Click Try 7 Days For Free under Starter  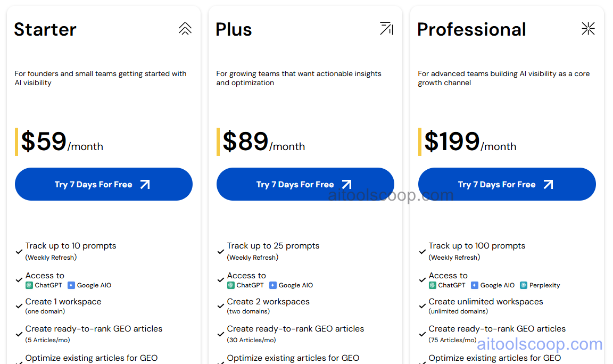pyautogui.click(x=103, y=184)
